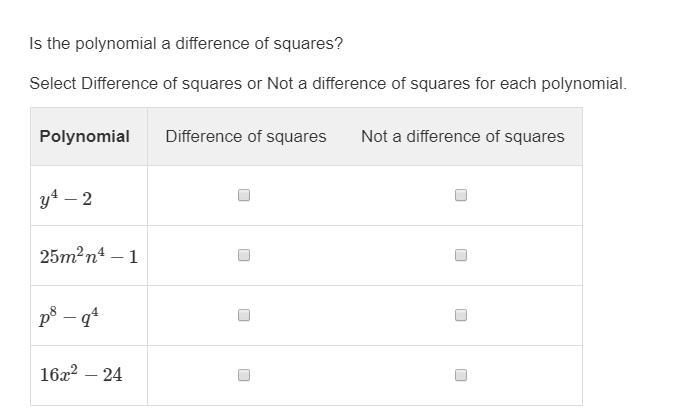Check Not a difference of squares for 16x² − 24
The image size is (690, 415).
tap(461, 375)
